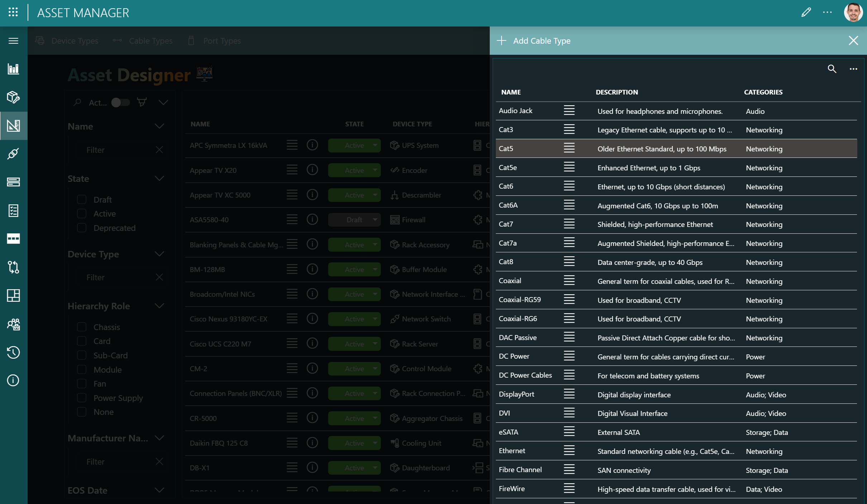This screenshot has width=867, height=504.
Task: Open the user profile avatar
Action: click(853, 13)
